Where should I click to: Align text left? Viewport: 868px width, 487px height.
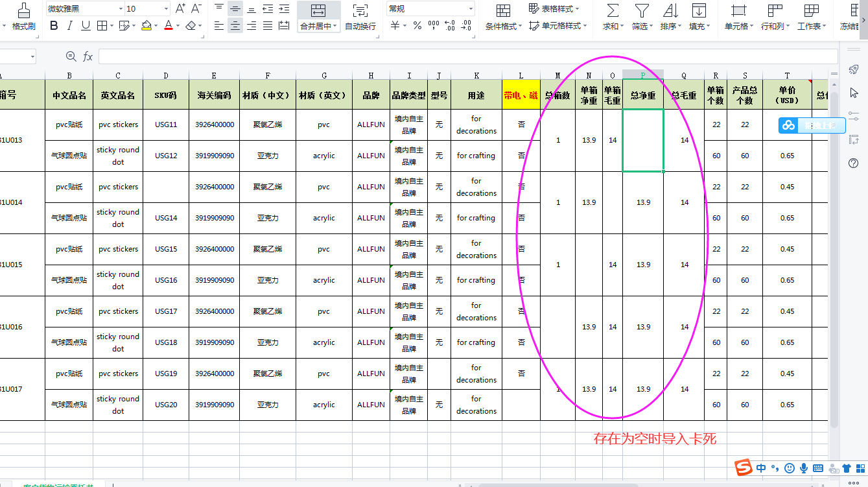[x=219, y=26]
